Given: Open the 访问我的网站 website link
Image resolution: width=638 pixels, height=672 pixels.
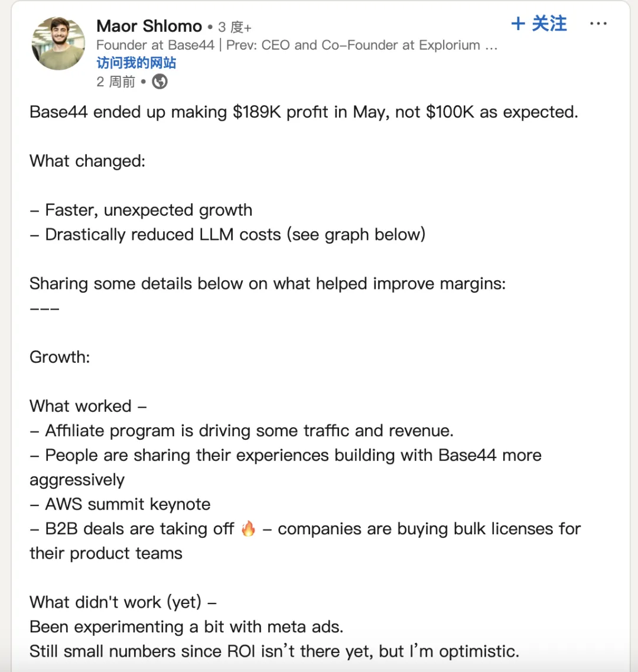Looking at the screenshot, I should (x=136, y=63).
